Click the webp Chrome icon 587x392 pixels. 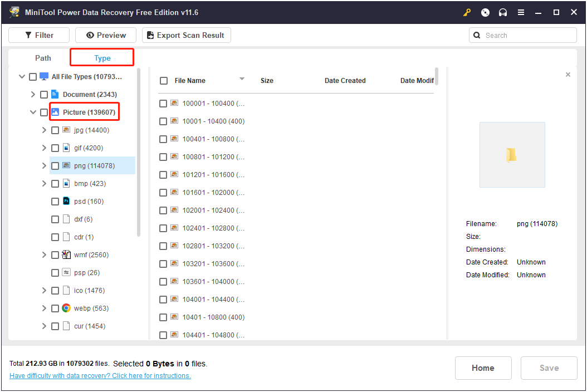[66, 308]
